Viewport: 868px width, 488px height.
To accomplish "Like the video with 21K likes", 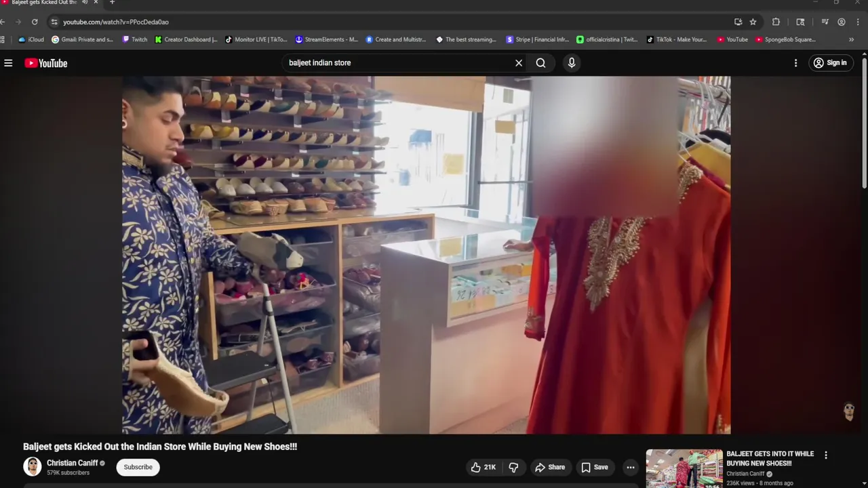I will pos(484,467).
